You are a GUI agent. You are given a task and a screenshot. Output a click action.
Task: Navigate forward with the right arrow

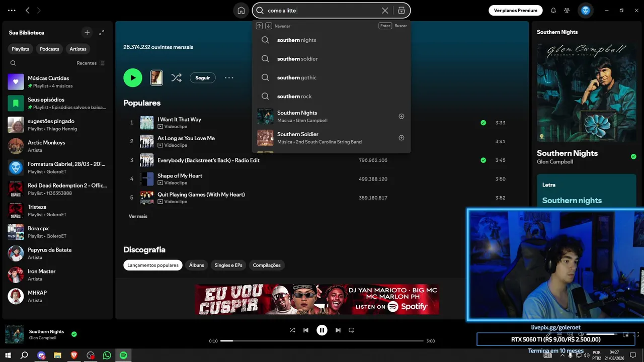(x=39, y=10)
